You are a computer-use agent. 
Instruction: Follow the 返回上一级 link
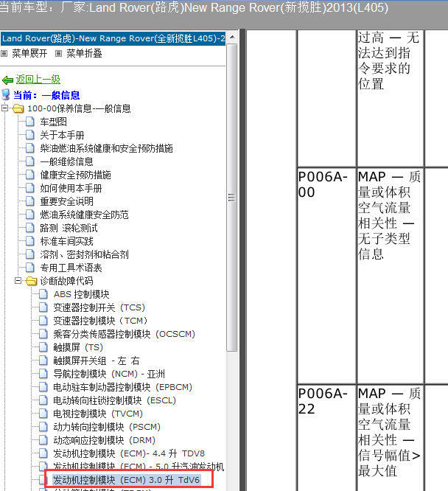(x=38, y=80)
